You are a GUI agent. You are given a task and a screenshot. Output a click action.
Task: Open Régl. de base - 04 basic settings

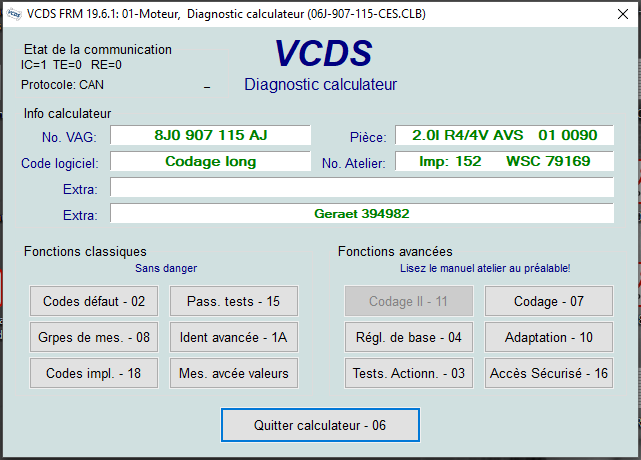click(x=407, y=337)
